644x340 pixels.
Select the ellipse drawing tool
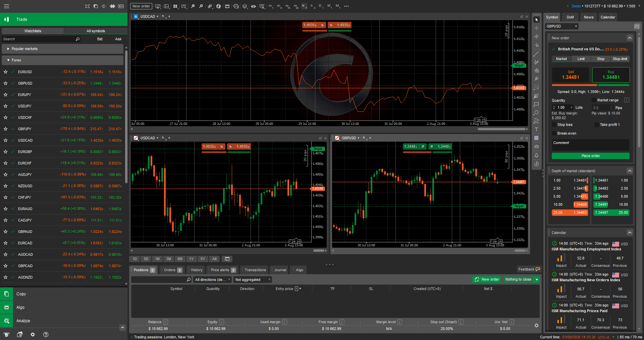click(x=536, y=113)
